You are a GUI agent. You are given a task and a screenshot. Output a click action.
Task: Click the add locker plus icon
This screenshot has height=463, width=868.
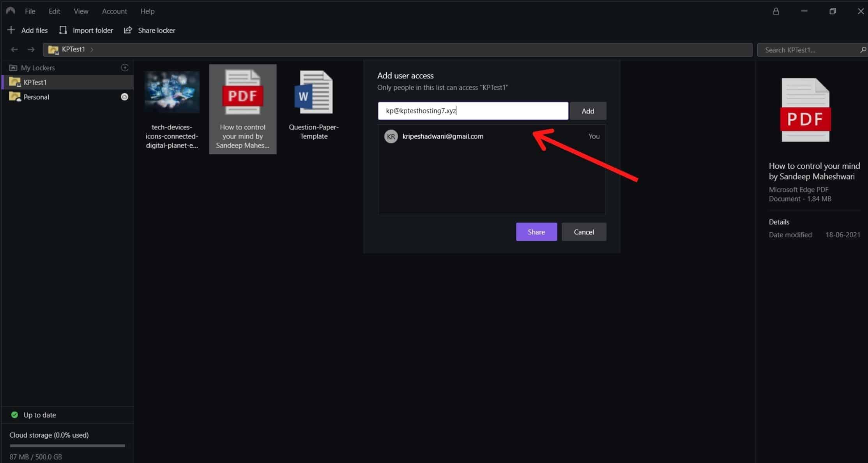pos(125,67)
